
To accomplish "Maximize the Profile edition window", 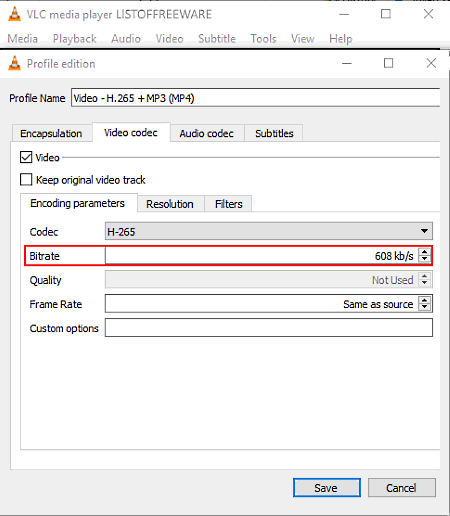I will click(388, 63).
